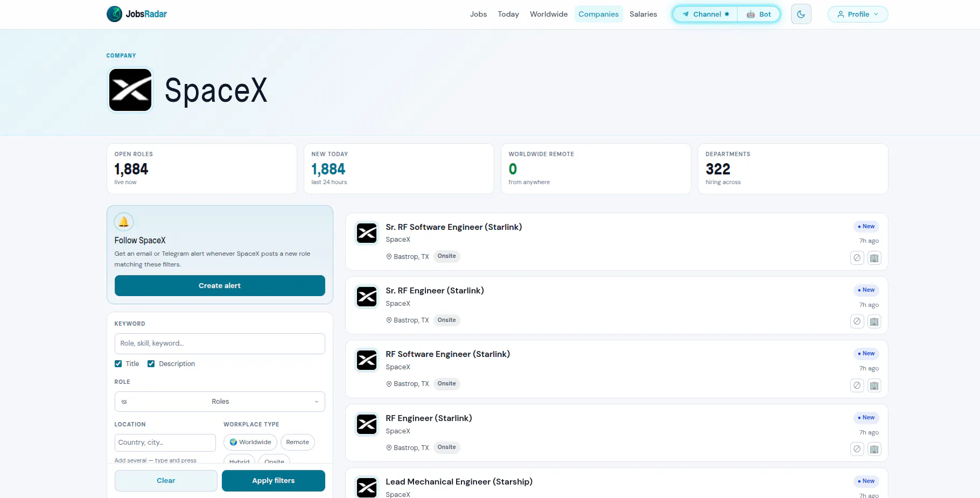Screen dimensions: 980x498
Task: Click the Open Roles 1,884 stat card
Action: (x=201, y=169)
